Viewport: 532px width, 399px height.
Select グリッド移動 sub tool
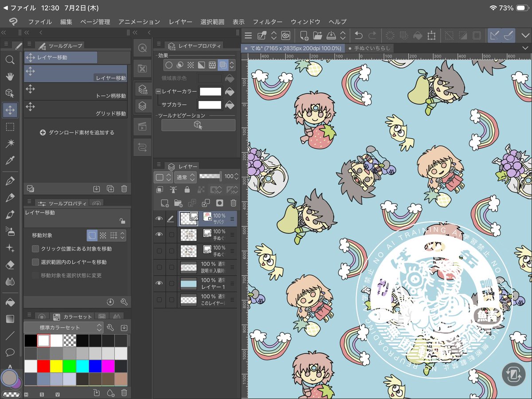(76, 109)
